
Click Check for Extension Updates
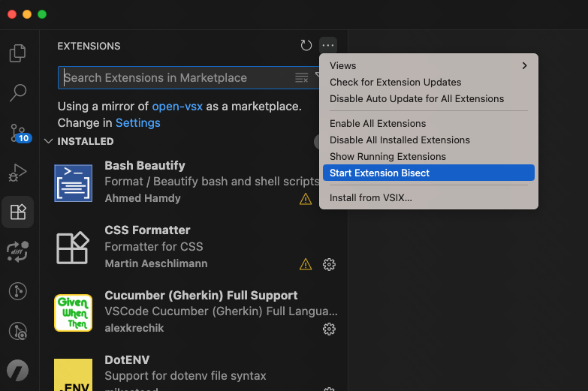(395, 83)
